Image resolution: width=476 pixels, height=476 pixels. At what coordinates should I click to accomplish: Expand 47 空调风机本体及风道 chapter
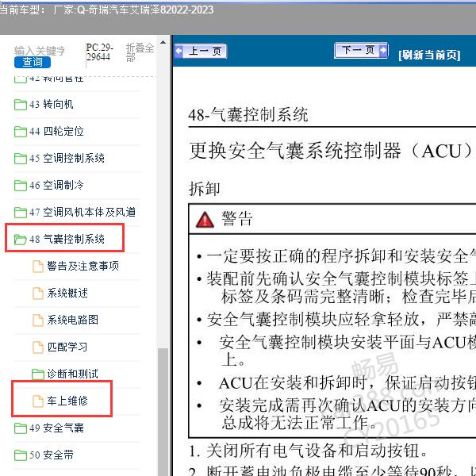click(x=83, y=212)
